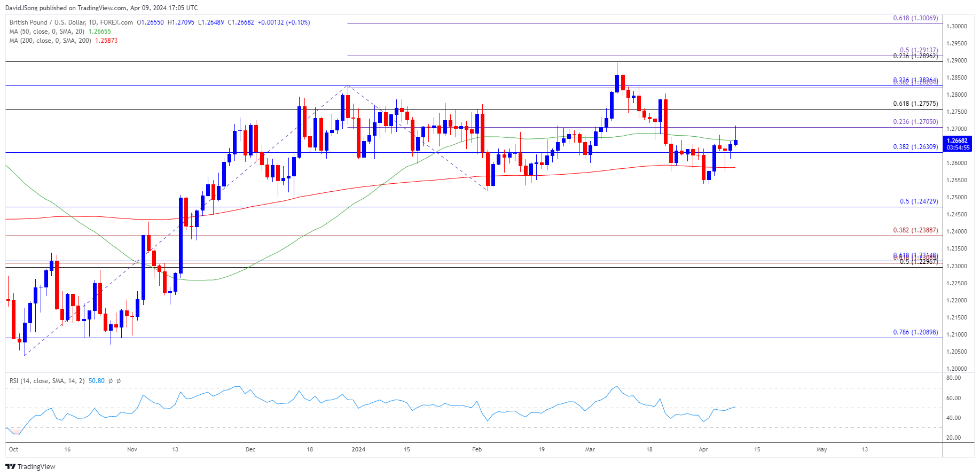Screen dimensions: 980x476
Task: Click the 1.25000 price axis label
Action: [957, 198]
